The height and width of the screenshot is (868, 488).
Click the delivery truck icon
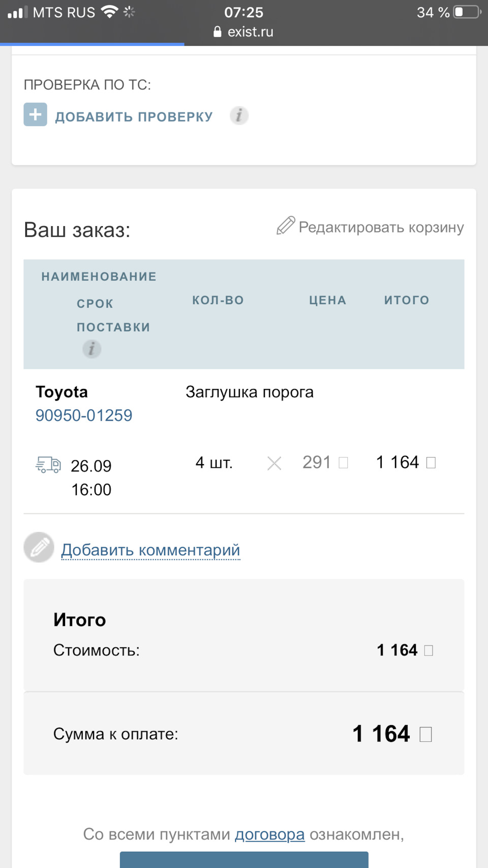coord(48,464)
